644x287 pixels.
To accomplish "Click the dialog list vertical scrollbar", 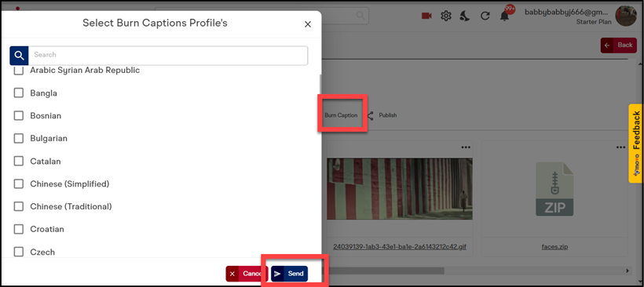I will click(x=320, y=84).
